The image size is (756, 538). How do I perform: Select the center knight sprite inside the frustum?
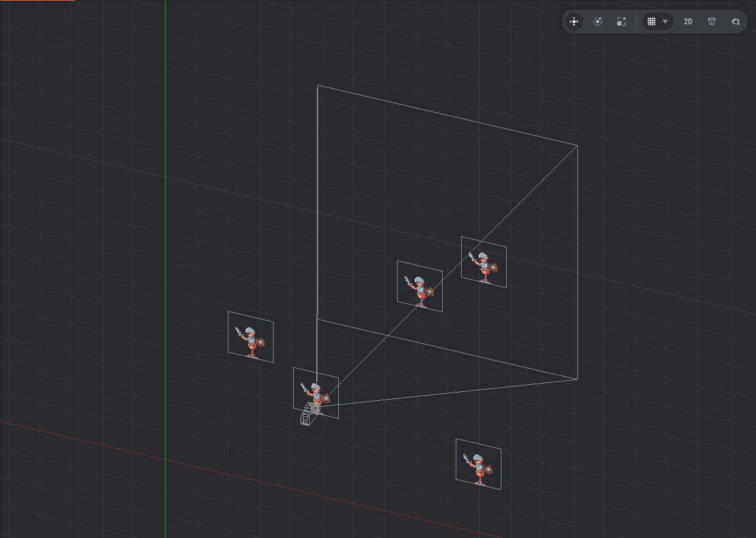click(x=420, y=287)
